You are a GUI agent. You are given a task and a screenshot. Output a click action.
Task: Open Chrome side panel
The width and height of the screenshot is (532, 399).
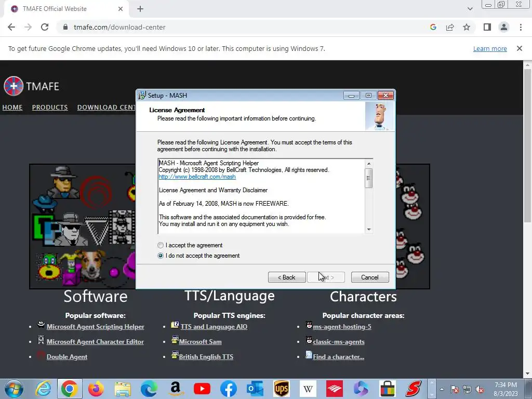pos(487,27)
